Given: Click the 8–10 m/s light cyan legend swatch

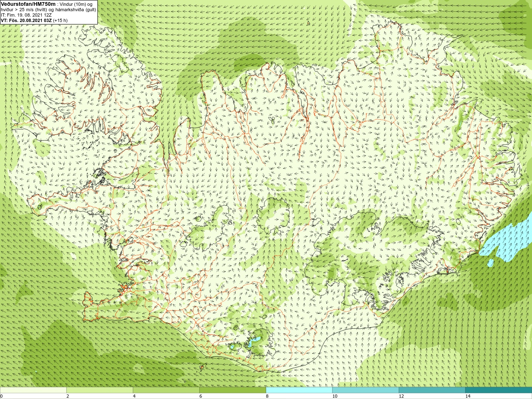Looking at the screenshot, I should 299,390.
